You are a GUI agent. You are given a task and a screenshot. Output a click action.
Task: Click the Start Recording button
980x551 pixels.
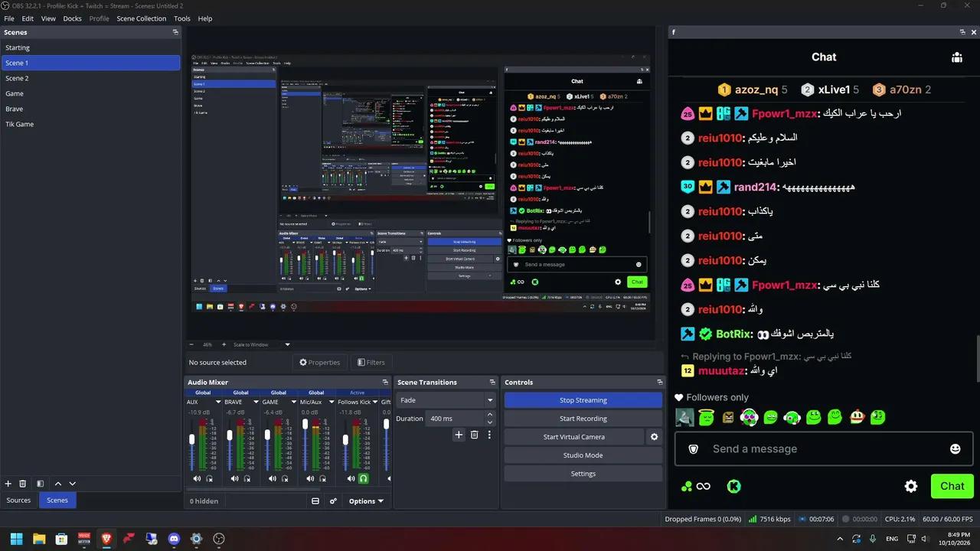583,419
